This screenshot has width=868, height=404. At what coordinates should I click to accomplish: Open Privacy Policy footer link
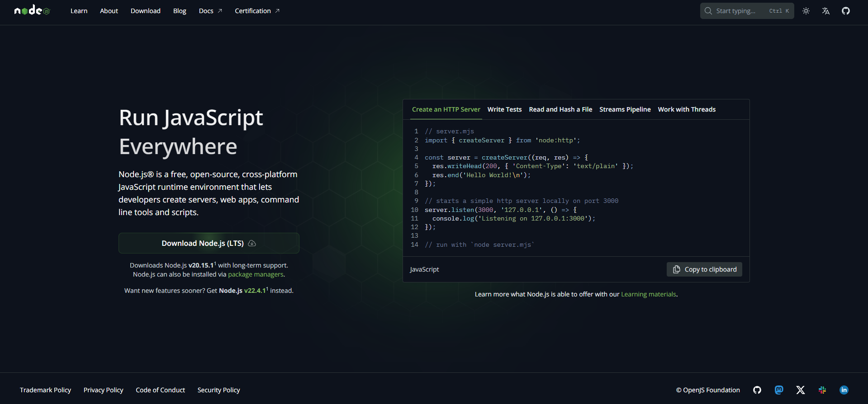(103, 390)
